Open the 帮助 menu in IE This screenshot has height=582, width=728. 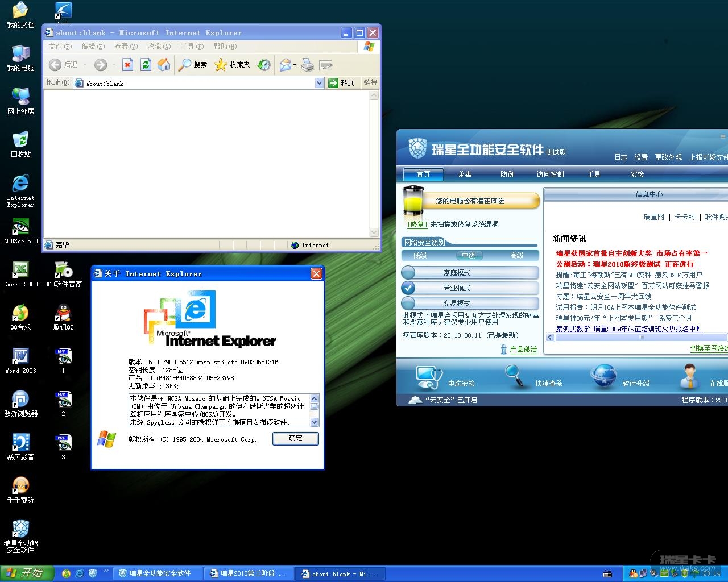pyautogui.click(x=225, y=47)
